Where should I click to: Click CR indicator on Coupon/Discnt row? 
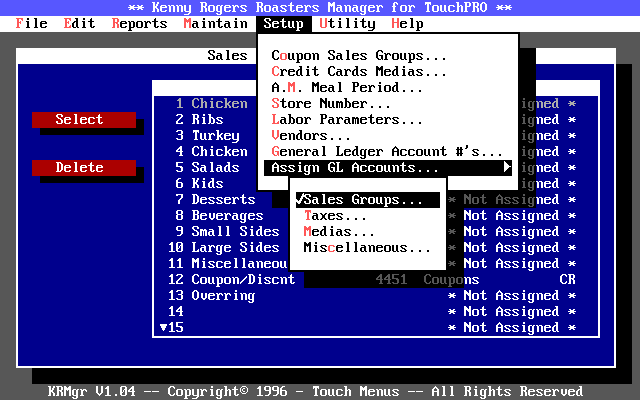(x=567, y=279)
